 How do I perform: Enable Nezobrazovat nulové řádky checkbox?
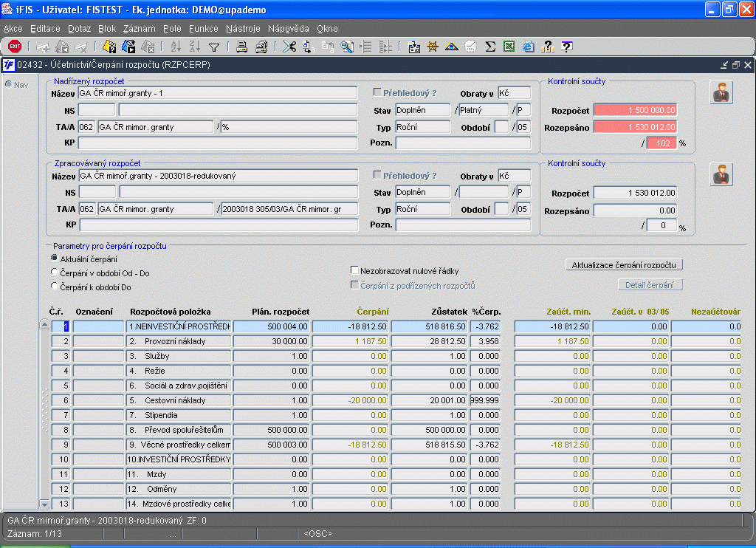(x=355, y=271)
